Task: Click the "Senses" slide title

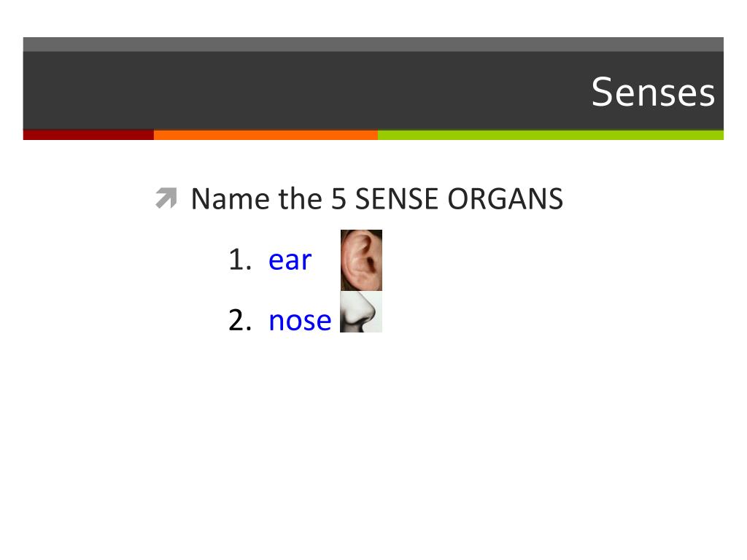Action: tap(653, 92)
